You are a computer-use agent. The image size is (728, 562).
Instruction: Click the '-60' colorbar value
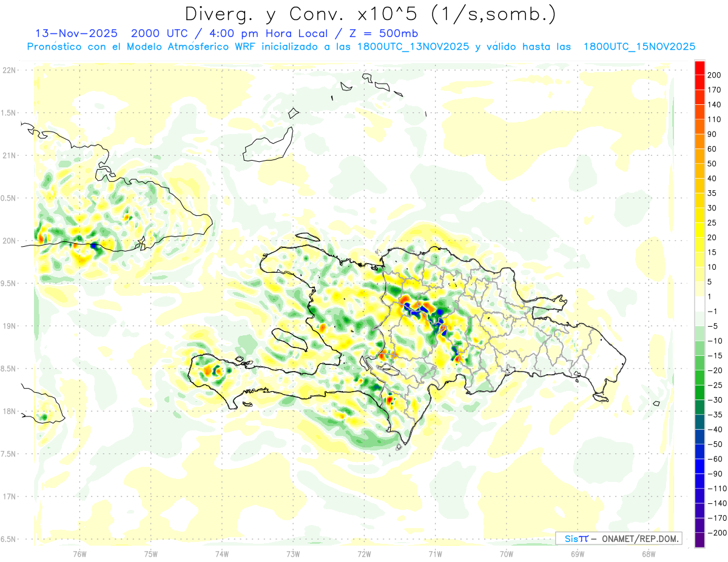pyautogui.click(x=716, y=459)
